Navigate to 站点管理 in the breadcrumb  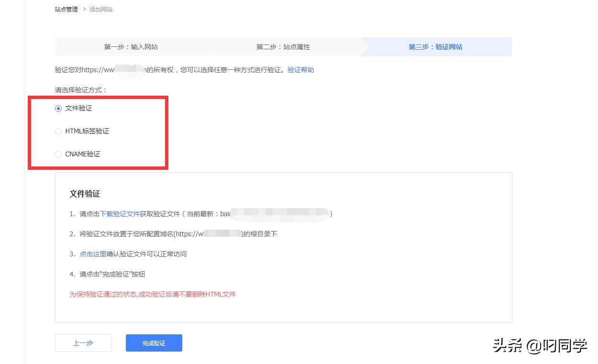point(66,9)
